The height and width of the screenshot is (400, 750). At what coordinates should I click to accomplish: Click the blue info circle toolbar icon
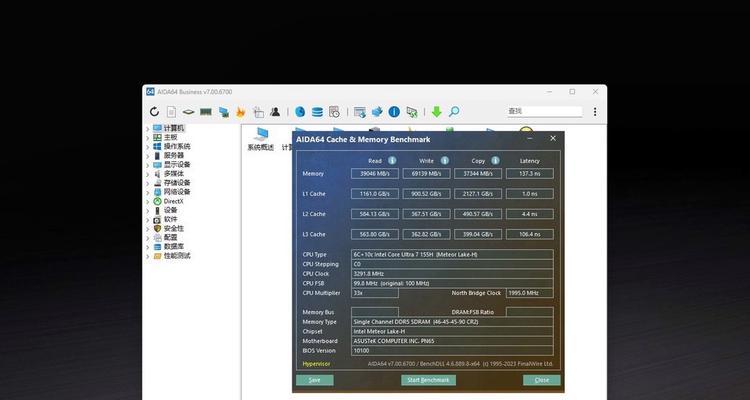tap(394, 112)
